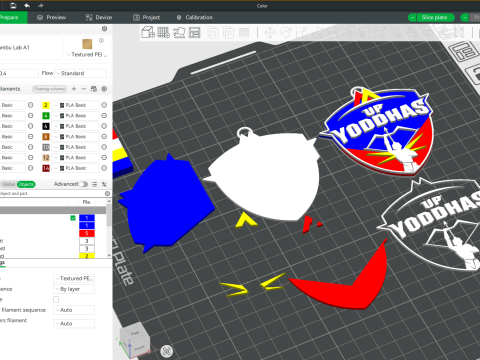
Task: Click the Arrange all objects icon
Action: click(x=195, y=33)
